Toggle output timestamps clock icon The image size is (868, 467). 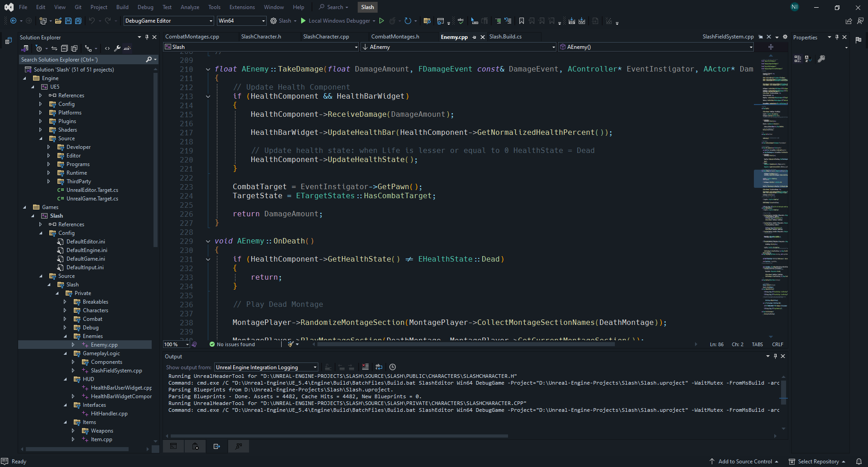click(x=393, y=367)
